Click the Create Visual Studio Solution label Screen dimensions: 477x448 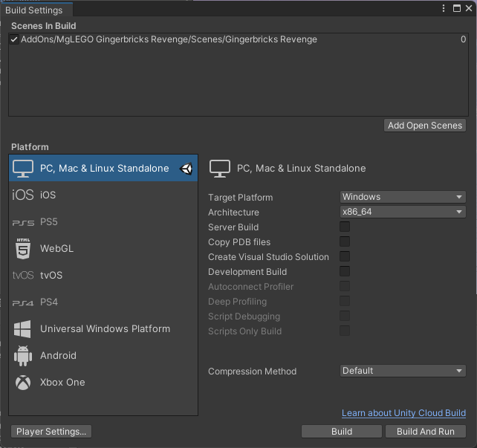click(268, 257)
